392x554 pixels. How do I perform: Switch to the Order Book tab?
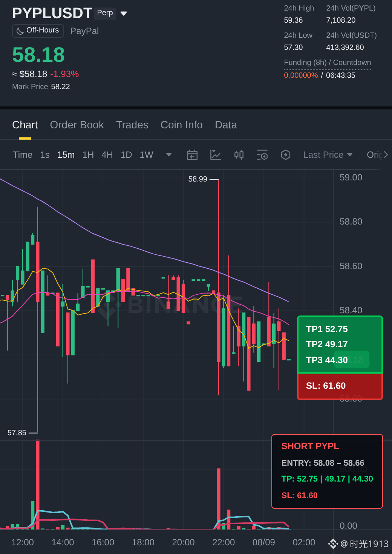pyautogui.click(x=77, y=125)
